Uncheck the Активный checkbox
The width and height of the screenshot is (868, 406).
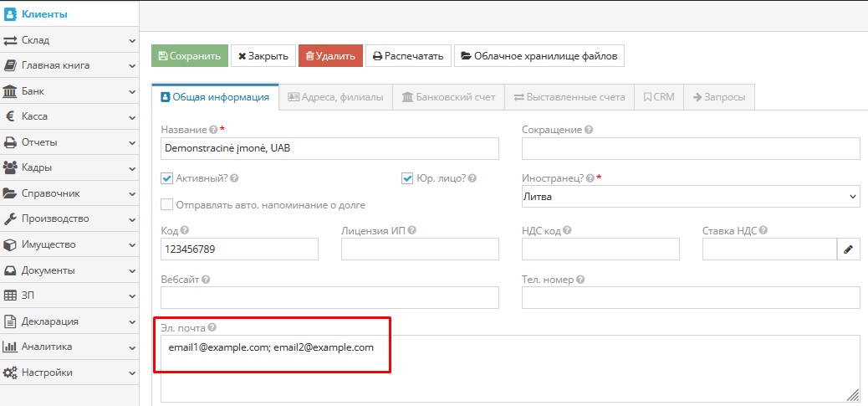166,178
